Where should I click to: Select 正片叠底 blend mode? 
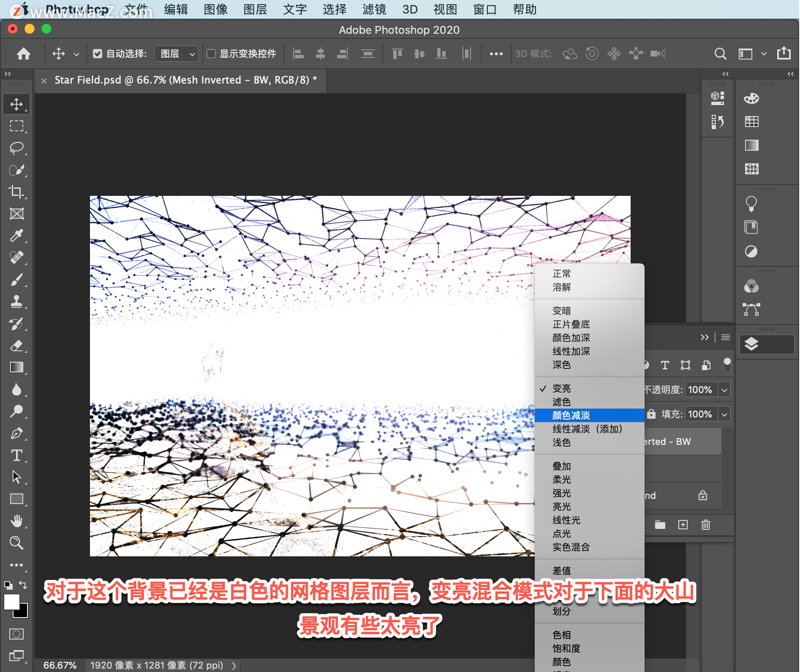571,324
